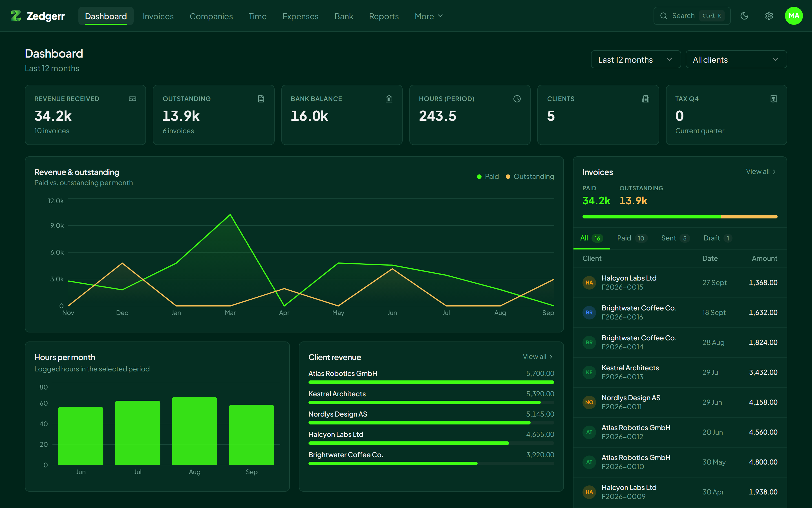Select the All invoices tab
812x508 pixels.
(592, 238)
